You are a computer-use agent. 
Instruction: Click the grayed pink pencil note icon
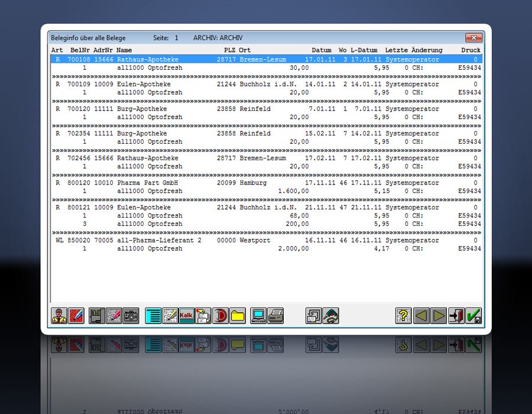pos(114,316)
